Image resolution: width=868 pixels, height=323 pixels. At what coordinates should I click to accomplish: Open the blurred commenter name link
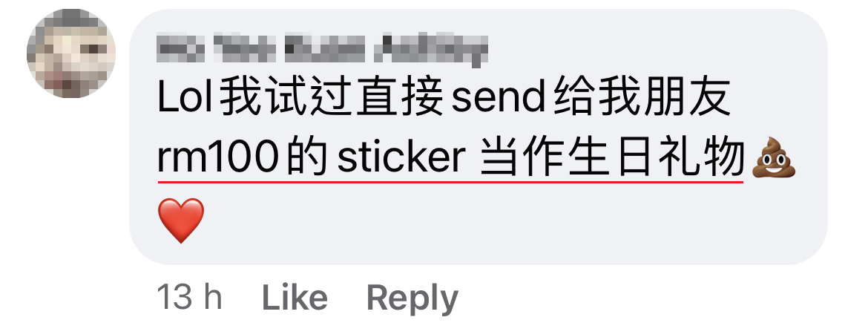(322, 49)
